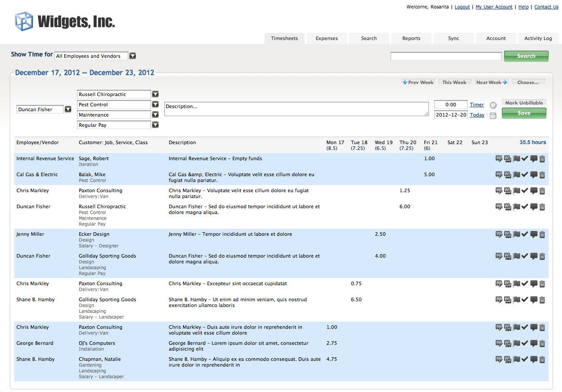Click the Choose... date button
Image resolution: width=562 pixels, height=392 pixels.
pyautogui.click(x=528, y=82)
